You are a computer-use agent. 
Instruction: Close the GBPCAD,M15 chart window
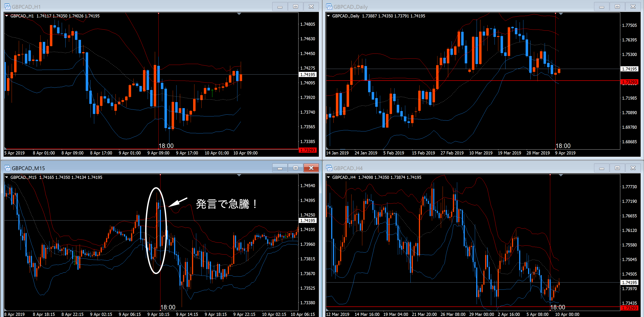(x=311, y=168)
